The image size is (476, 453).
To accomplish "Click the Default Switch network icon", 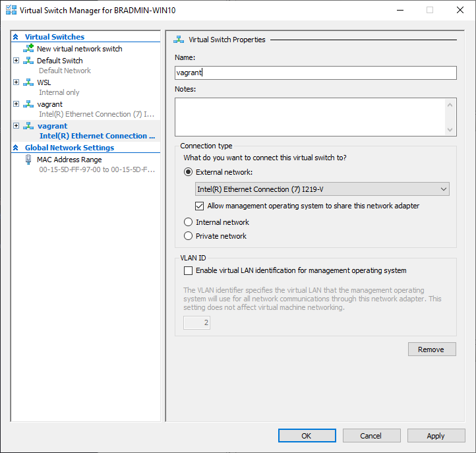I will click(28, 61).
